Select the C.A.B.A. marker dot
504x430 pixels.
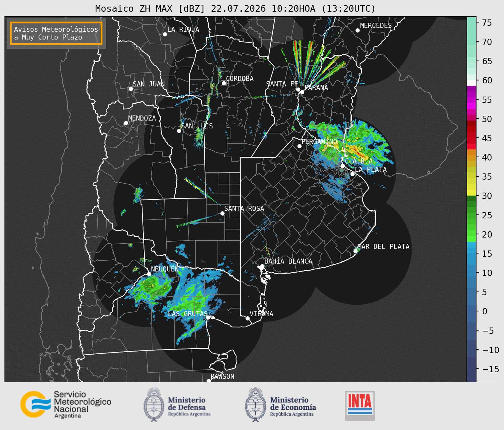(x=343, y=166)
